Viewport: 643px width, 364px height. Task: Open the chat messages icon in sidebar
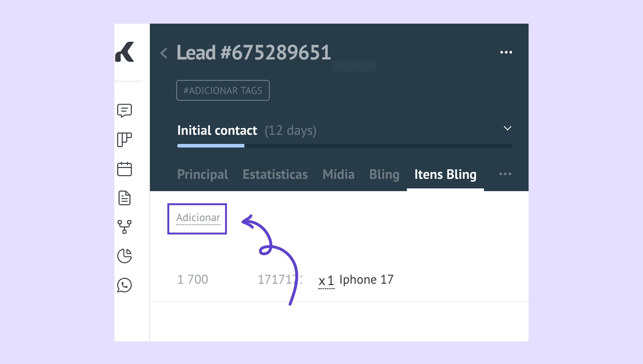click(125, 110)
